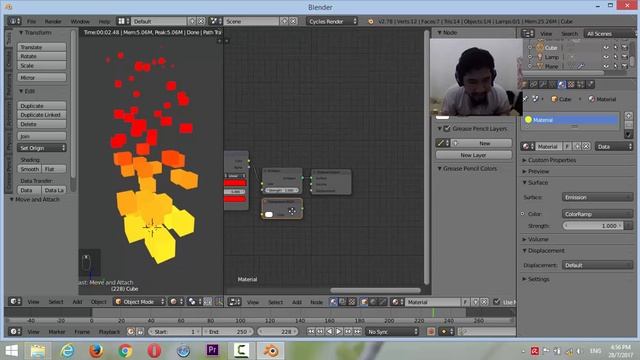Click the current frame 228 field
Screen dimensions: 640x360
tap(278, 332)
